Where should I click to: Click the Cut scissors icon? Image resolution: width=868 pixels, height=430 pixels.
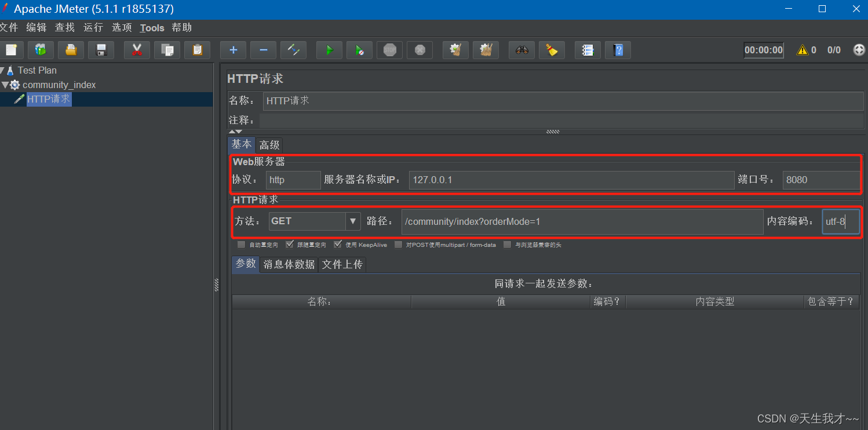coord(137,50)
